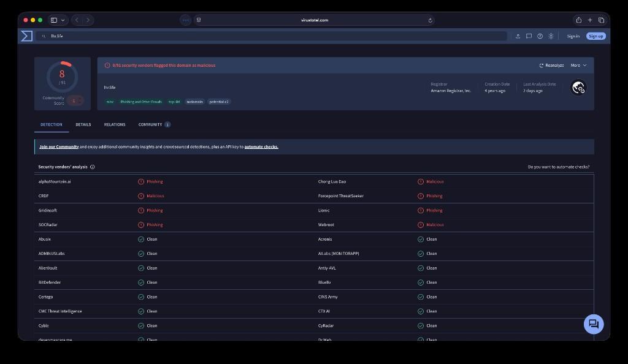The width and height of the screenshot is (628, 364).
Task: Click the upload file icon
Action: 518,36
